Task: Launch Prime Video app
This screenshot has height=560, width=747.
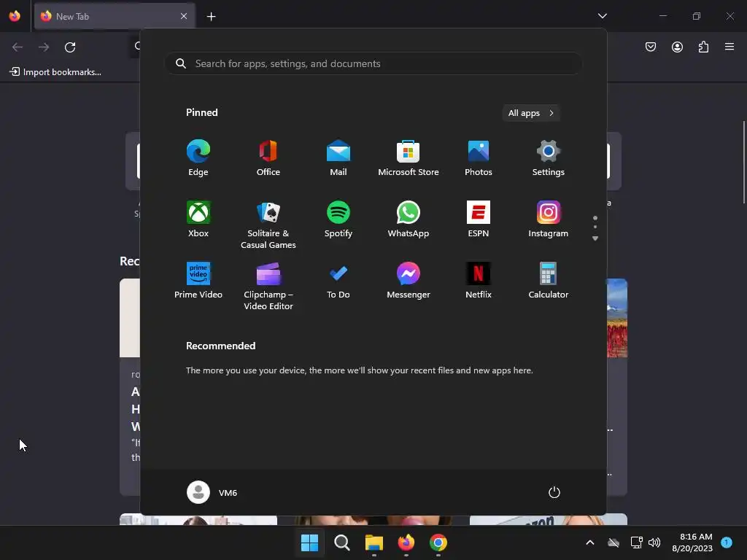Action: point(198,281)
